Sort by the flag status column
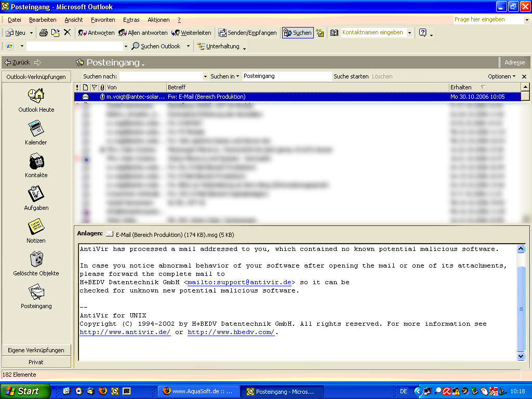Viewport: 532px width, 399px height. [94, 87]
